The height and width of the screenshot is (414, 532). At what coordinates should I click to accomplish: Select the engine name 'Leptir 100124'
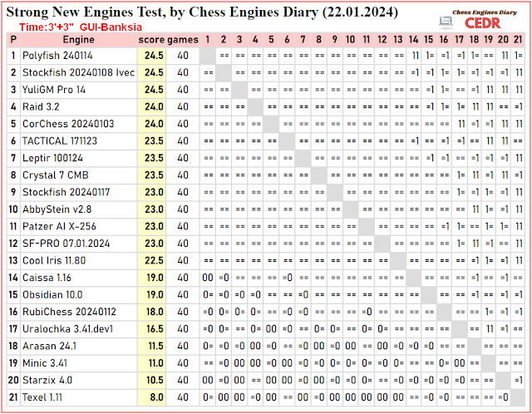52,158
